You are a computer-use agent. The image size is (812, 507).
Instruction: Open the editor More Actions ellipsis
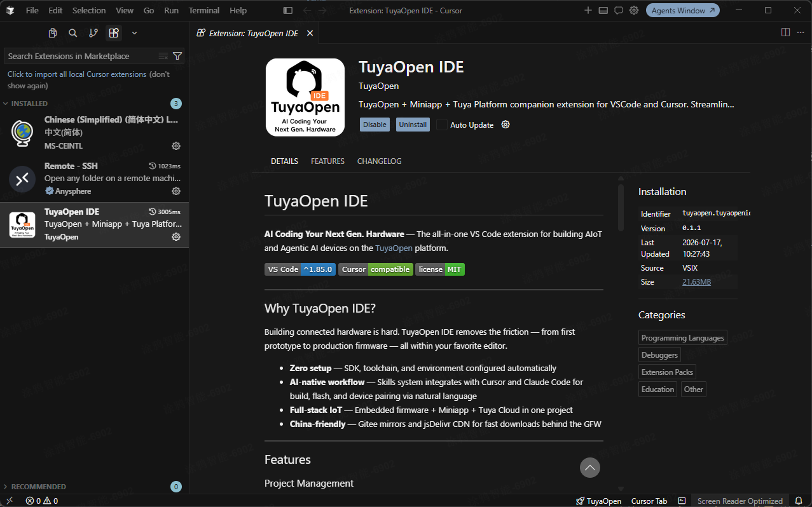tap(801, 32)
